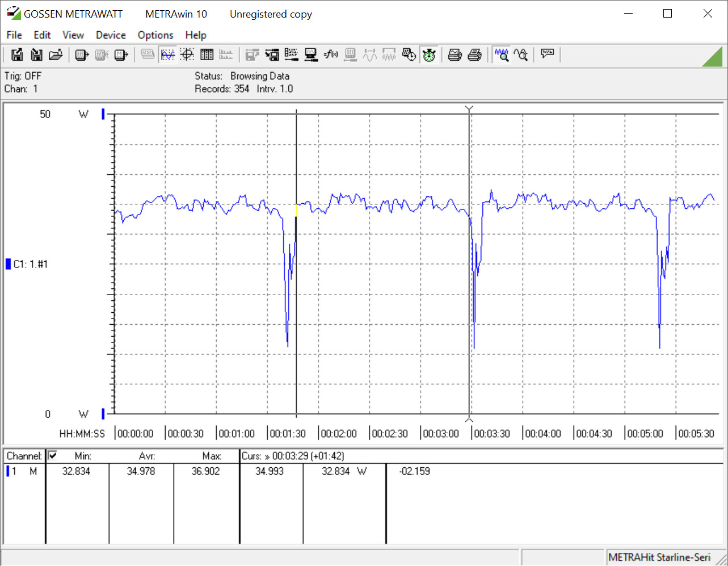This screenshot has width=728, height=566.
Task: Click channel 1 M row in table
Action: 23,471
